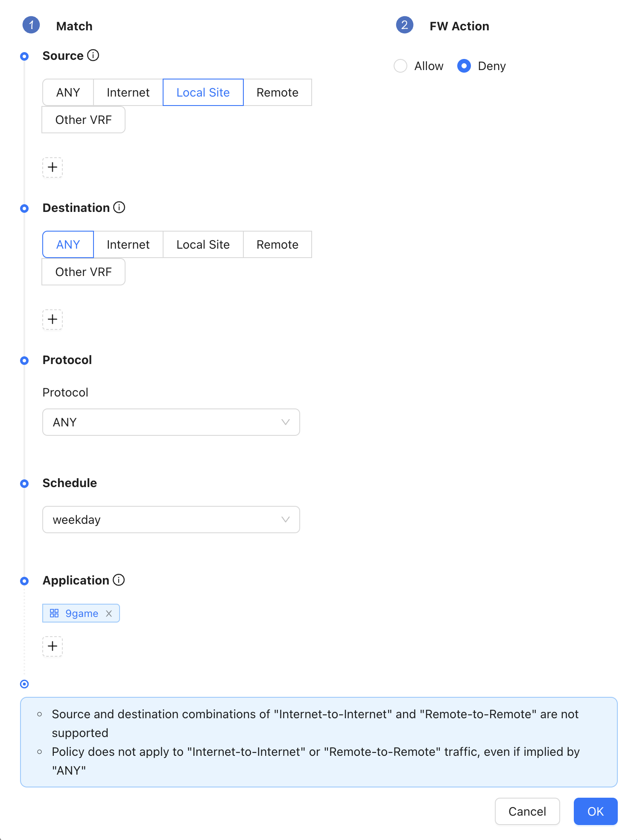The height and width of the screenshot is (840, 637).
Task: Add a new source with plus icon
Action: click(x=53, y=167)
